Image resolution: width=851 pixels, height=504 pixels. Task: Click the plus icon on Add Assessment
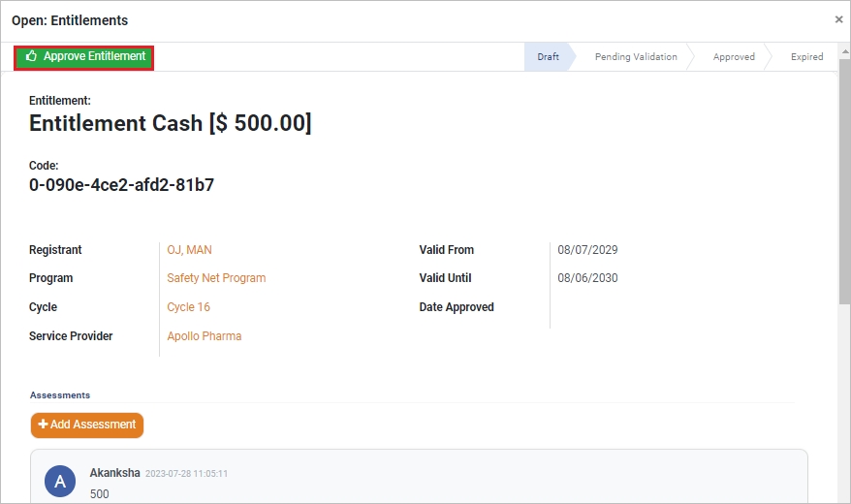point(44,424)
